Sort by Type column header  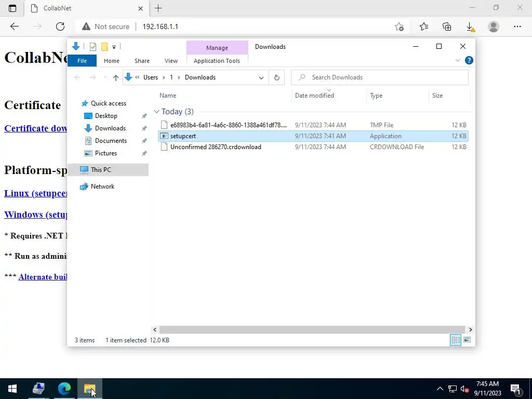[x=397, y=96]
